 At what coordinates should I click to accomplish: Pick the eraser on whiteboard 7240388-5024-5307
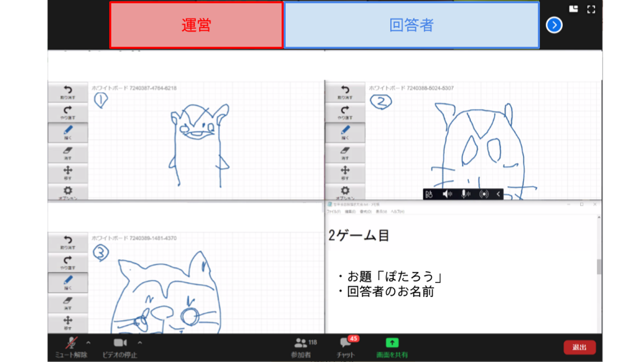(345, 152)
